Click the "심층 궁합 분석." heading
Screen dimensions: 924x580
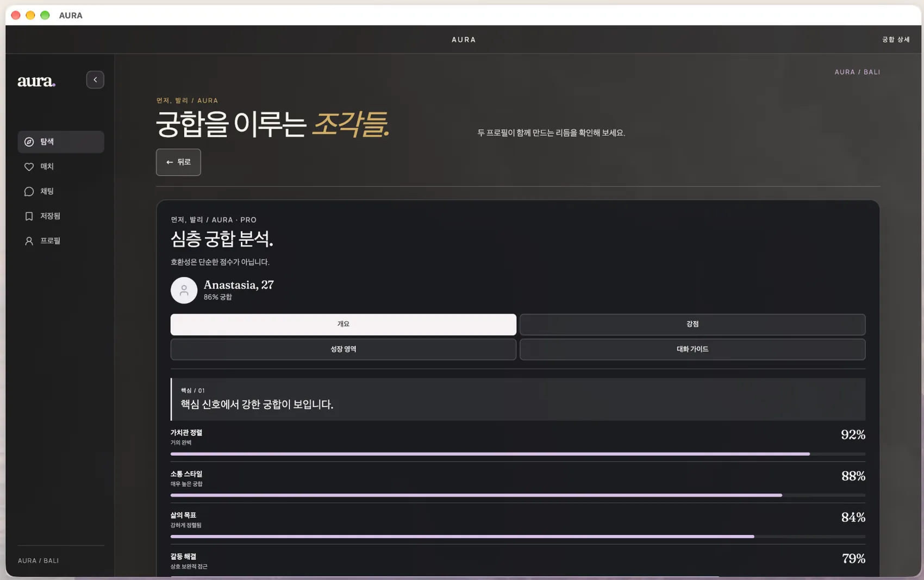pyautogui.click(x=222, y=238)
